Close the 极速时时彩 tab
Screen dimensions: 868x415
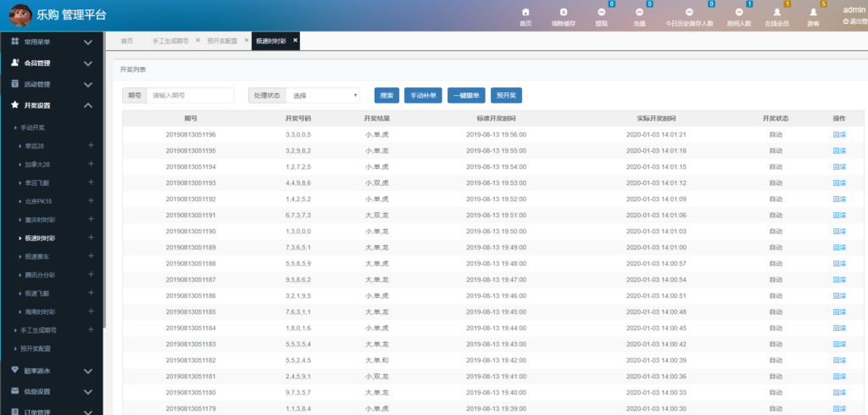(295, 41)
